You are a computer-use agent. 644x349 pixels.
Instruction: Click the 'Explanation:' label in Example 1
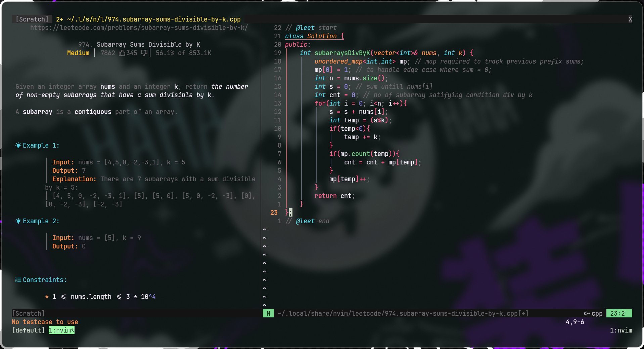click(x=74, y=179)
